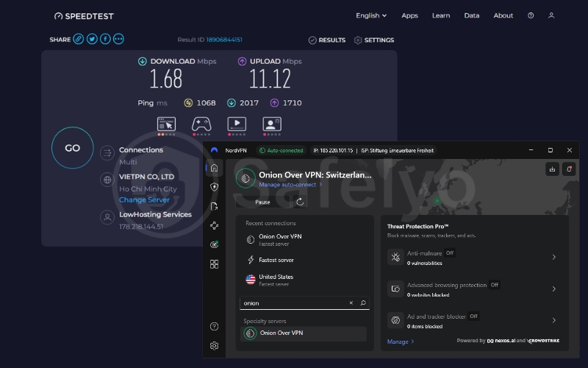Click Manage under Threat Protection Pro

(x=400, y=342)
